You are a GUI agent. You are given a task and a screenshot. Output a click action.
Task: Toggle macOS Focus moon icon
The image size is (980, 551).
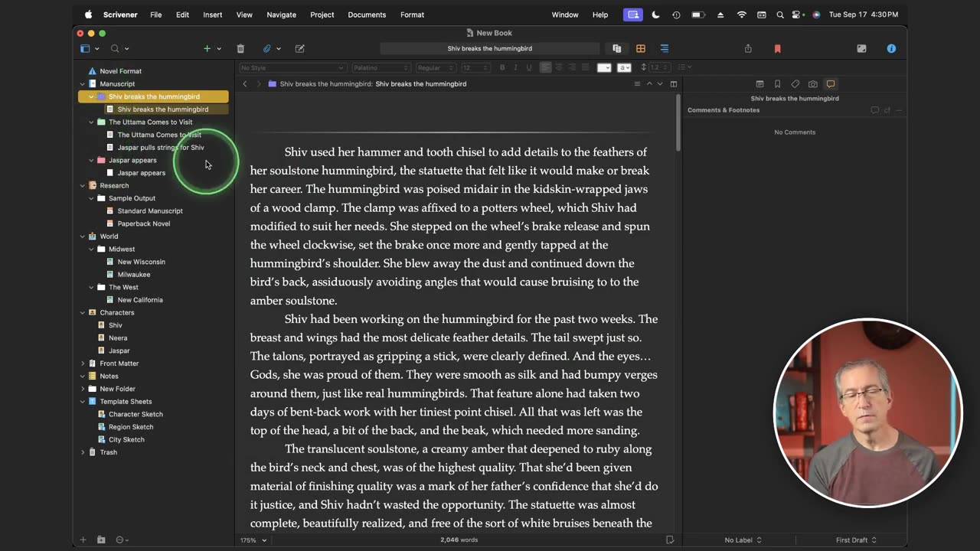coord(655,15)
